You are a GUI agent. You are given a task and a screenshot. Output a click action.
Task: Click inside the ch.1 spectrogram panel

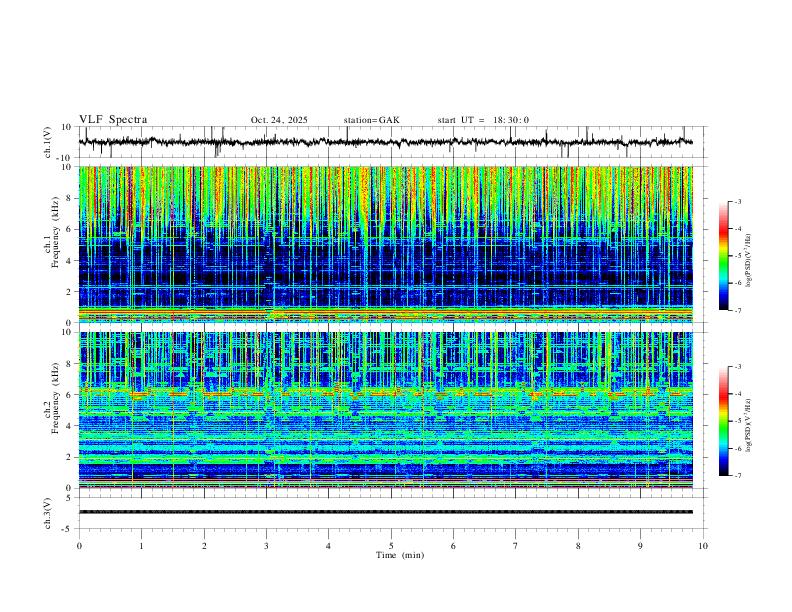pos(386,244)
